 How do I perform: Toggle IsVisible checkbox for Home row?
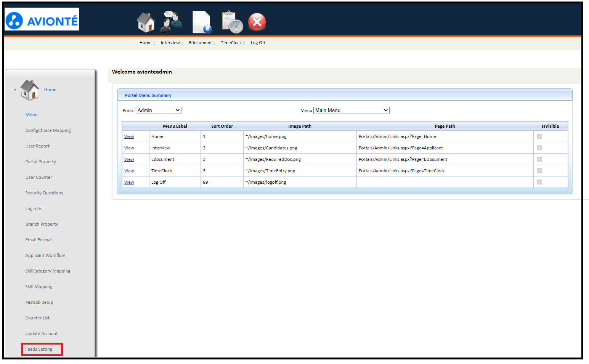coord(539,136)
